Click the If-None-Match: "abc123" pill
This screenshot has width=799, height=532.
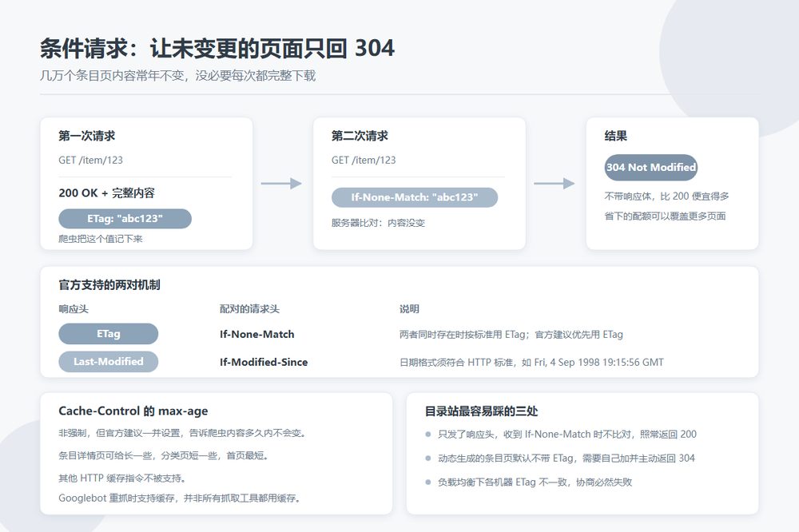[414, 197]
